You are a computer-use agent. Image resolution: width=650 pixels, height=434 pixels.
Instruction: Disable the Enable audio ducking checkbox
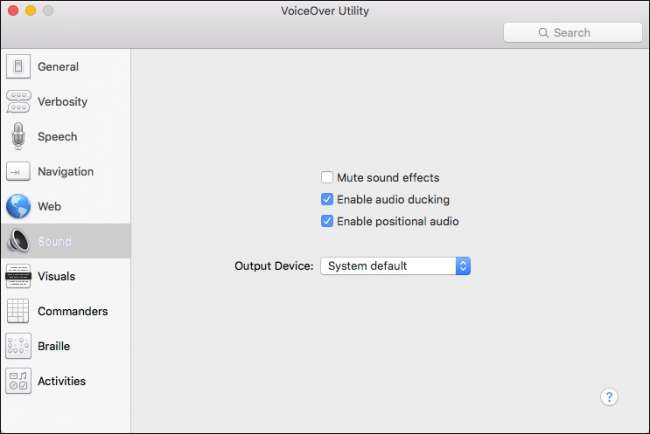(x=327, y=199)
